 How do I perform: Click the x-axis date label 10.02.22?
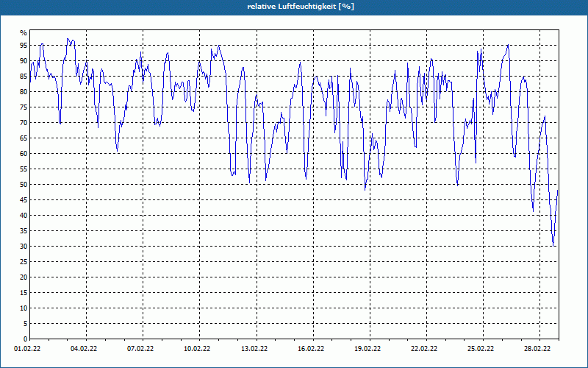[x=197, y=349]
